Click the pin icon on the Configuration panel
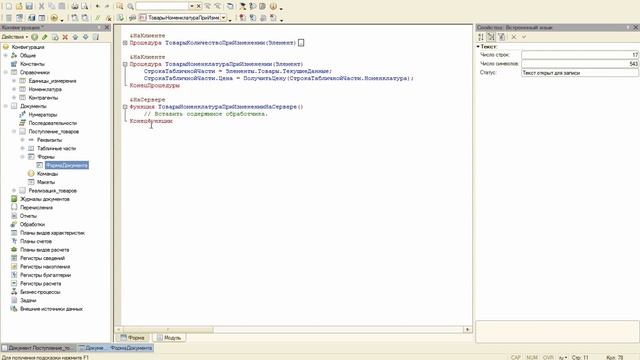This screenshot has width=640, height=360. 99,27
